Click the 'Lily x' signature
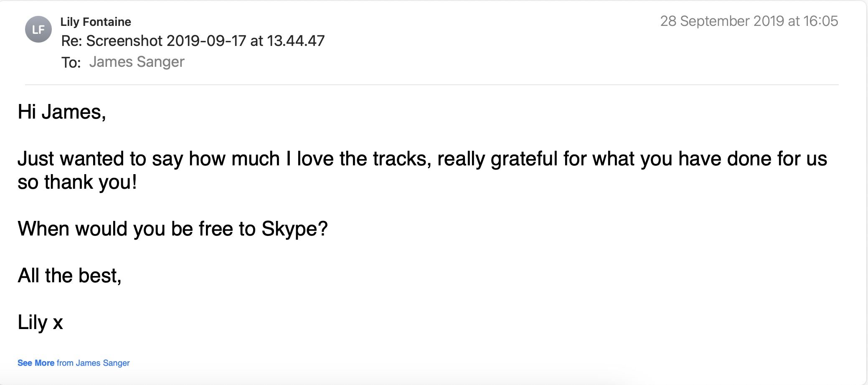This screenshot has height=385, width=868. [x=40, y=322]
